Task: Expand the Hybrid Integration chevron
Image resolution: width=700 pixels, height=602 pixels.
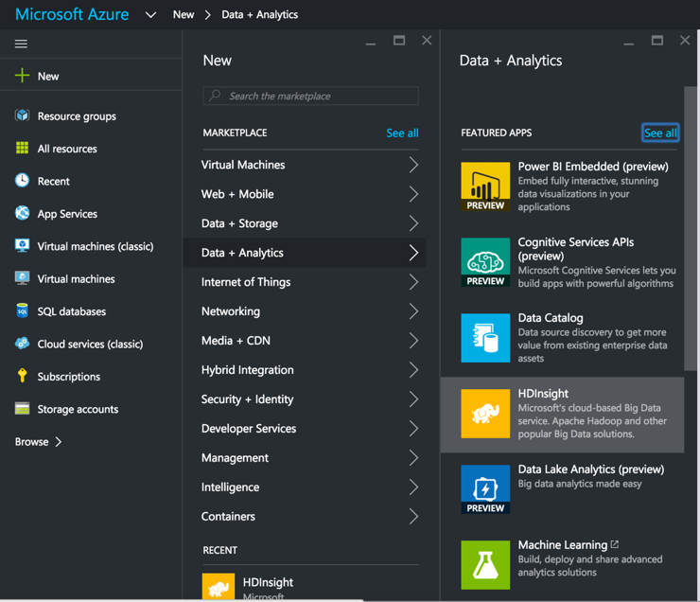Action: (413, 370)
